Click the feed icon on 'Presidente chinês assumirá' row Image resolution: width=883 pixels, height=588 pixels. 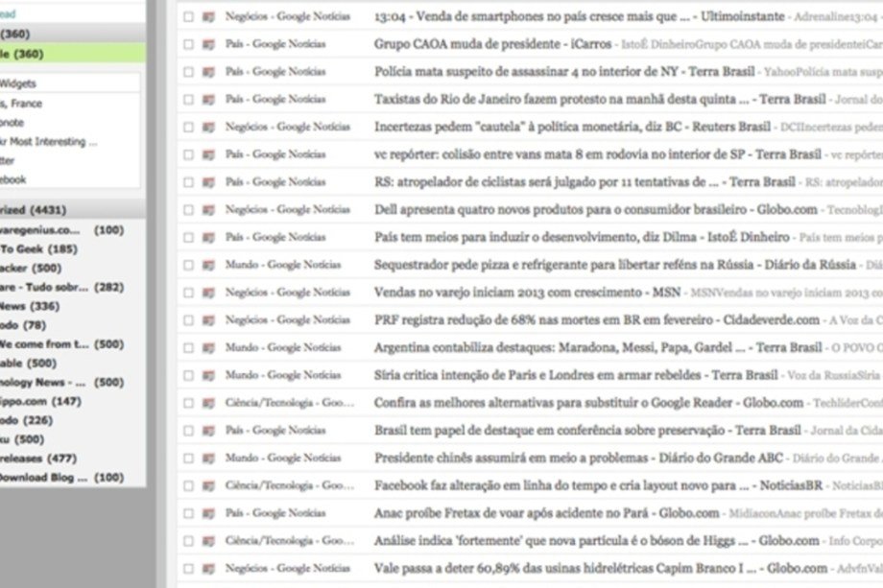point(208,458)
